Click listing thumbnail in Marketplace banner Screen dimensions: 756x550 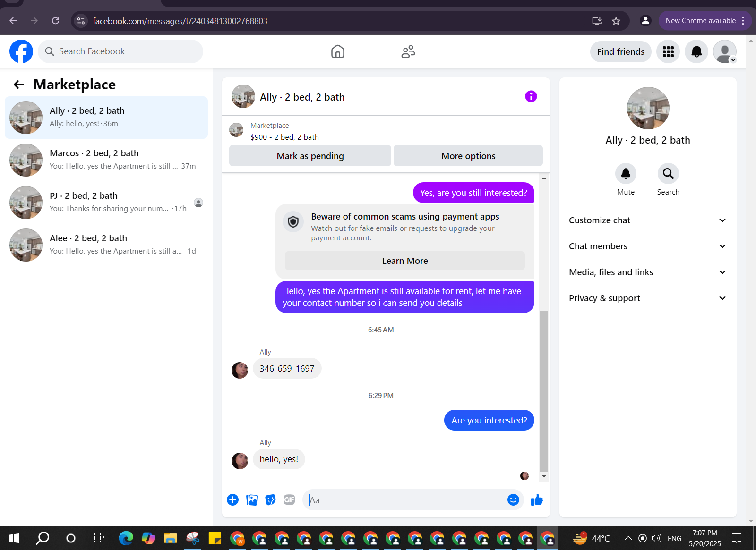coord(236,130)
